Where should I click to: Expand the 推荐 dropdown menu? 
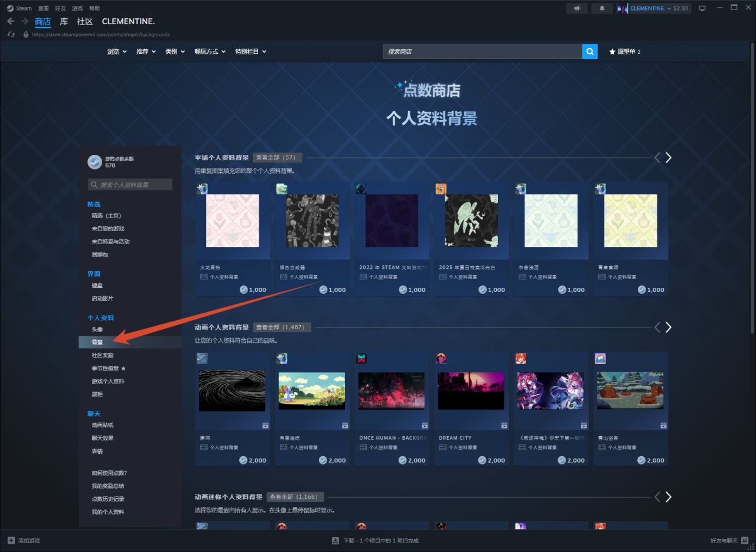click(146, 51)
